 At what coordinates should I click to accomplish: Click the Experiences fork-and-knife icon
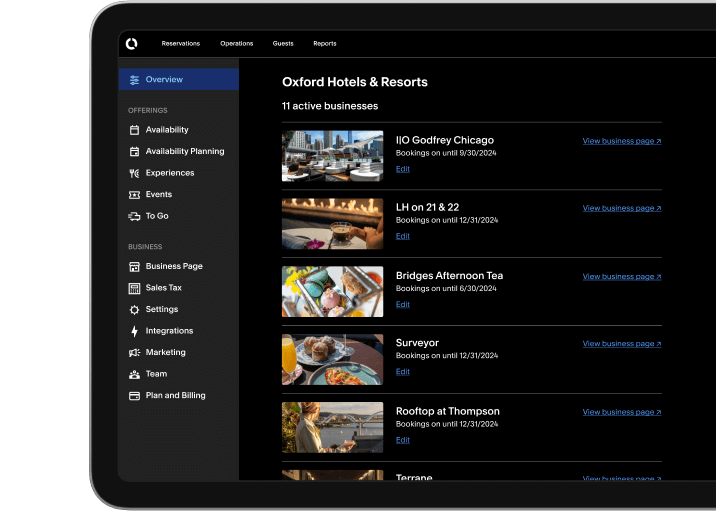point(134,173)
